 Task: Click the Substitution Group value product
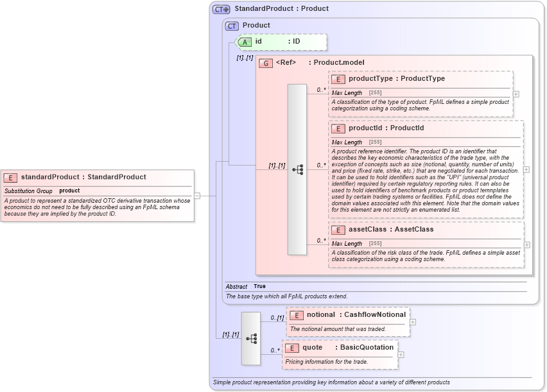click(x=69, y=191)
